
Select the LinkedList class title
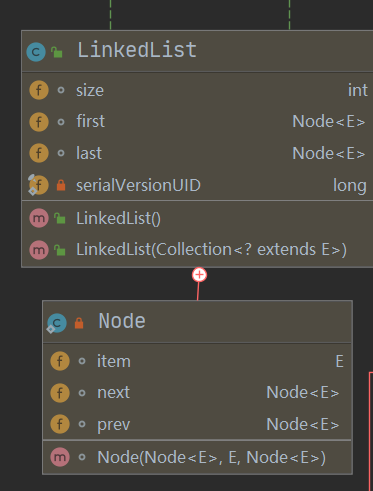pyautogui.click(x=137, y=50)
